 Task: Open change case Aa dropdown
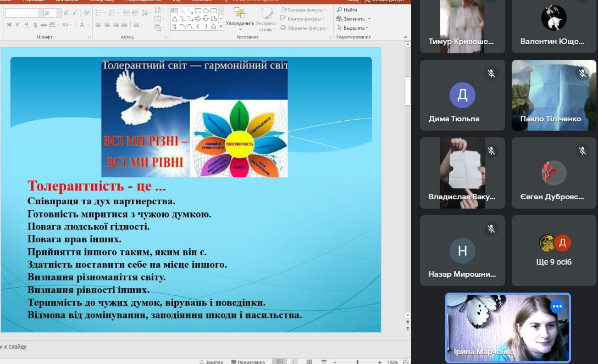pyautogui.click(x=67, y=25)
